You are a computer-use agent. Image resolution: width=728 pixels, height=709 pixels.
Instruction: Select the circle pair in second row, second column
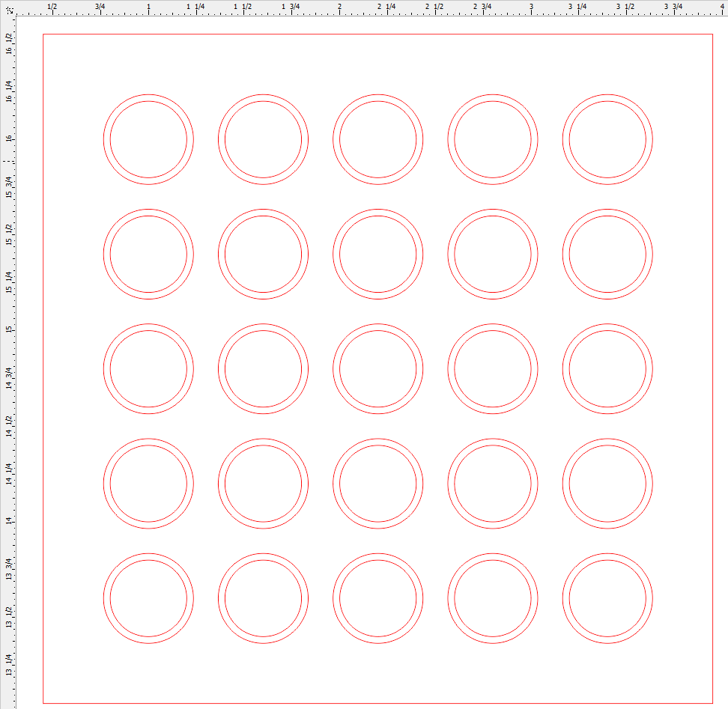tap(263, 255)
